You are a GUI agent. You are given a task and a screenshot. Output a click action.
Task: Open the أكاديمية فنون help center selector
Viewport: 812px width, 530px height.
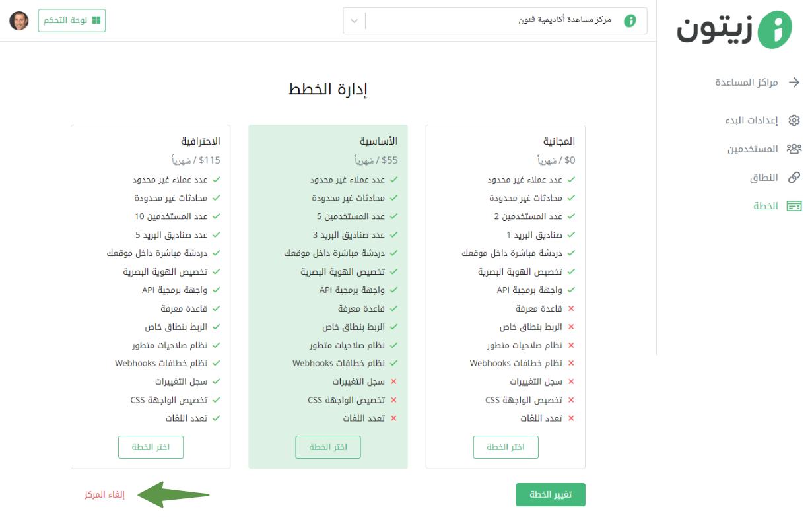coord(495,20)
